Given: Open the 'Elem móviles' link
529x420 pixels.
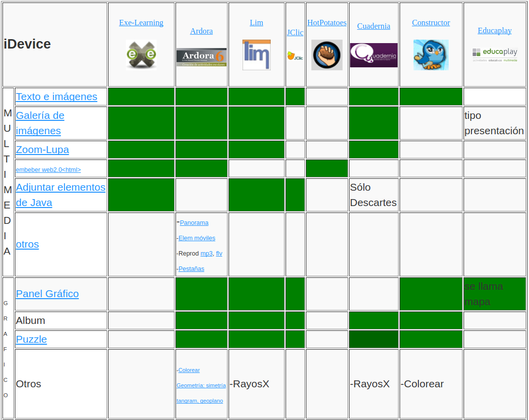Looking at the screenshot, I should 197,238.
